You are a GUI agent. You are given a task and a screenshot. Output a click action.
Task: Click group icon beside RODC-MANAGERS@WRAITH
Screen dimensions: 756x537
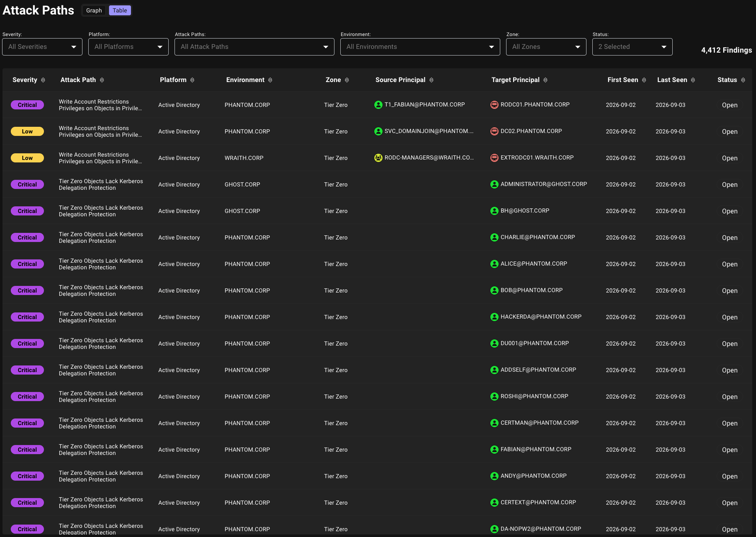[378, 158]
